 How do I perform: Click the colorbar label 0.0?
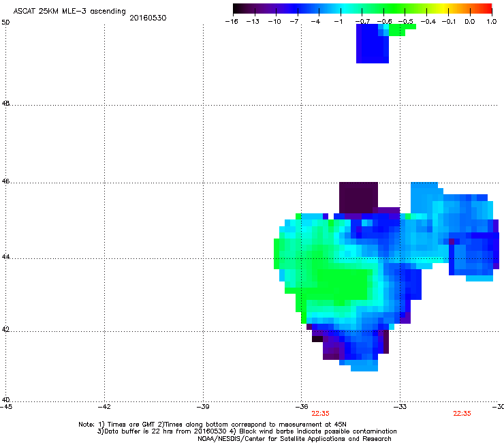click(470, 22)
